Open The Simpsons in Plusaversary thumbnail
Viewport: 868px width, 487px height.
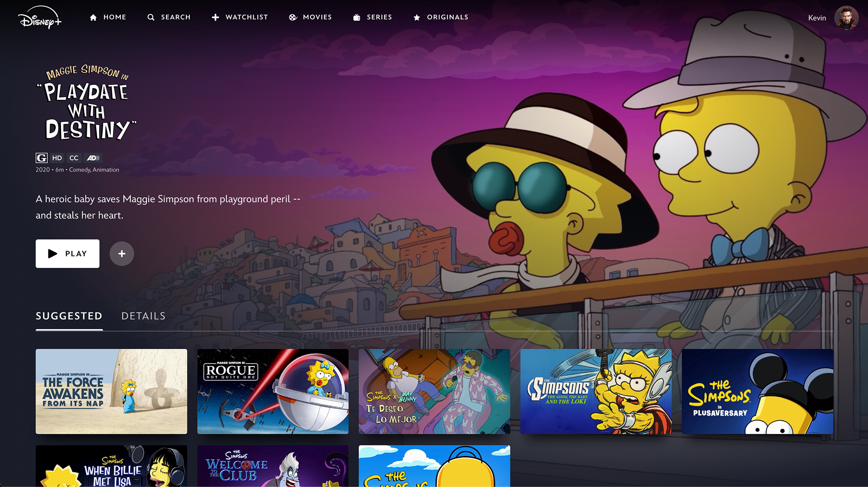tap(758, 391)
